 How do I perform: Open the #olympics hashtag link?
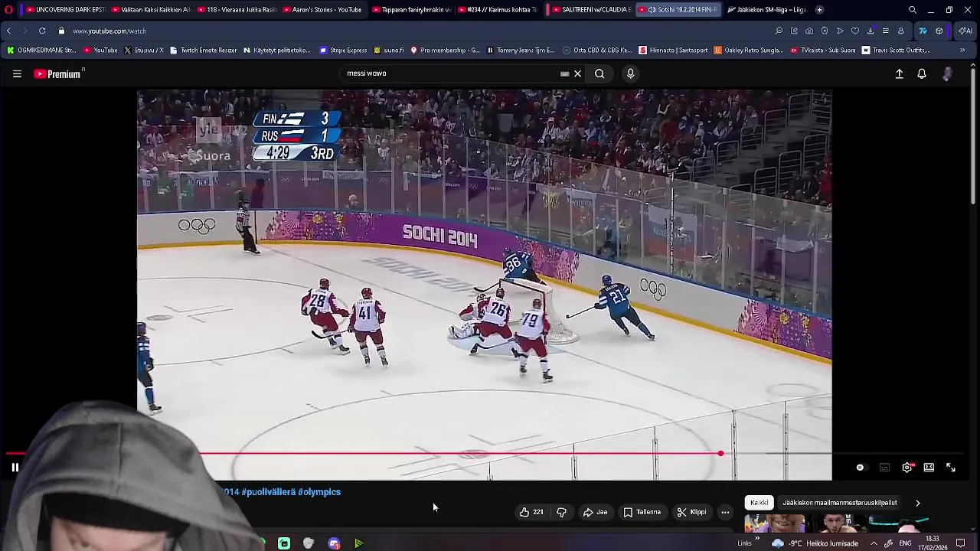point(319,492)
